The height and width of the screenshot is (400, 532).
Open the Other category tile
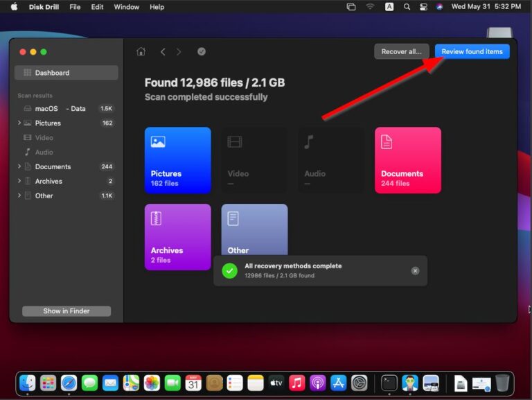click(x=254, y=229)
